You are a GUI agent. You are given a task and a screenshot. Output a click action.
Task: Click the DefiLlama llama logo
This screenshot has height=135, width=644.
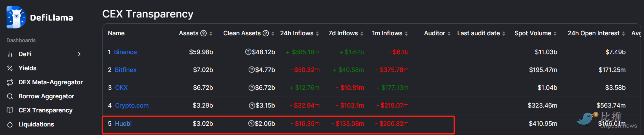tap(16, 17)
